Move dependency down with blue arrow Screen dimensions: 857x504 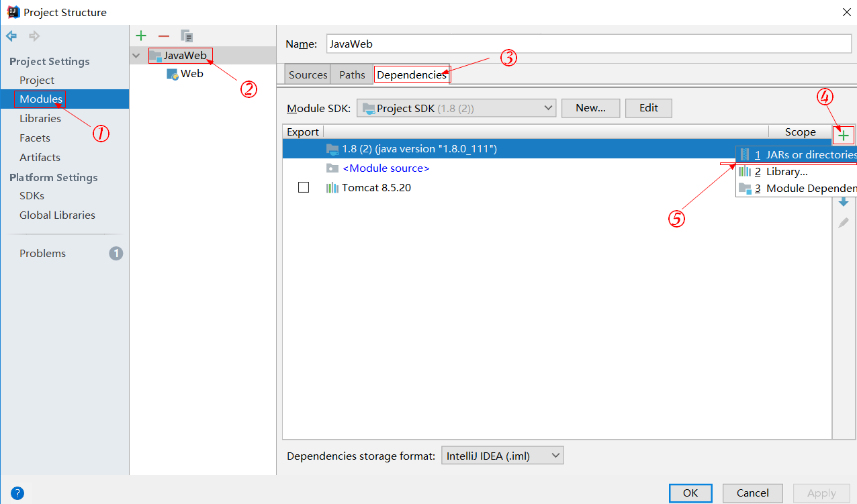point(844,202)
